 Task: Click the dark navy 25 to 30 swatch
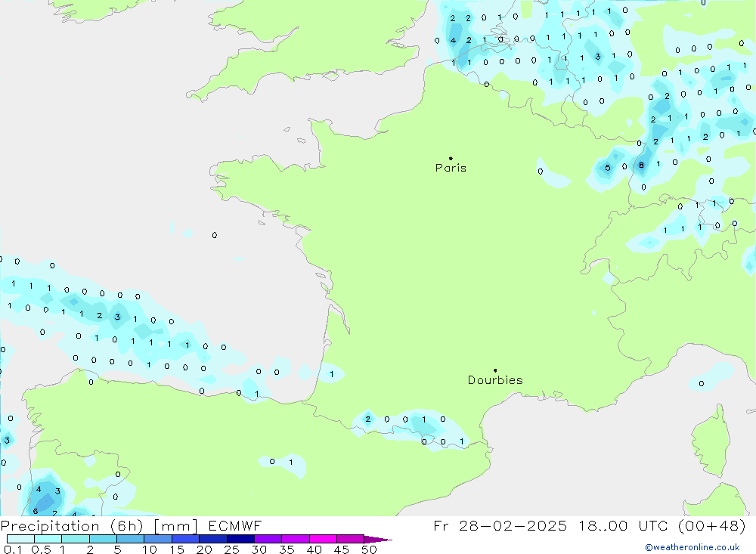[240, 540]
